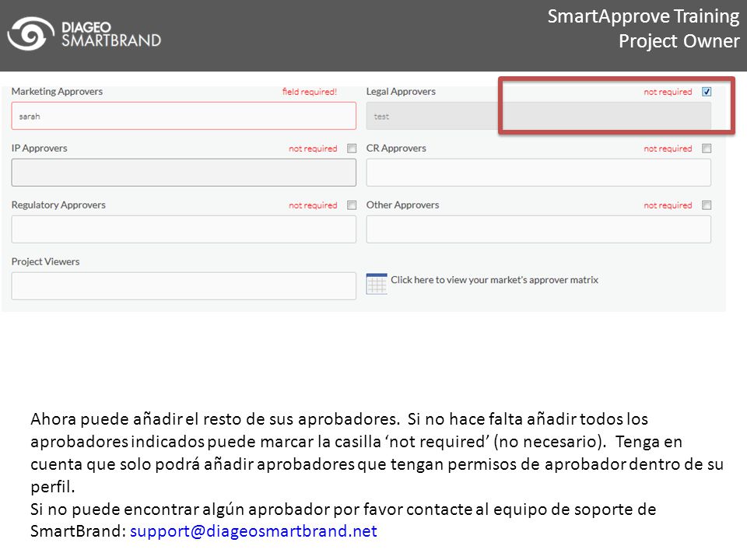Click the CR Approvers input field

(x=538, y=173)
